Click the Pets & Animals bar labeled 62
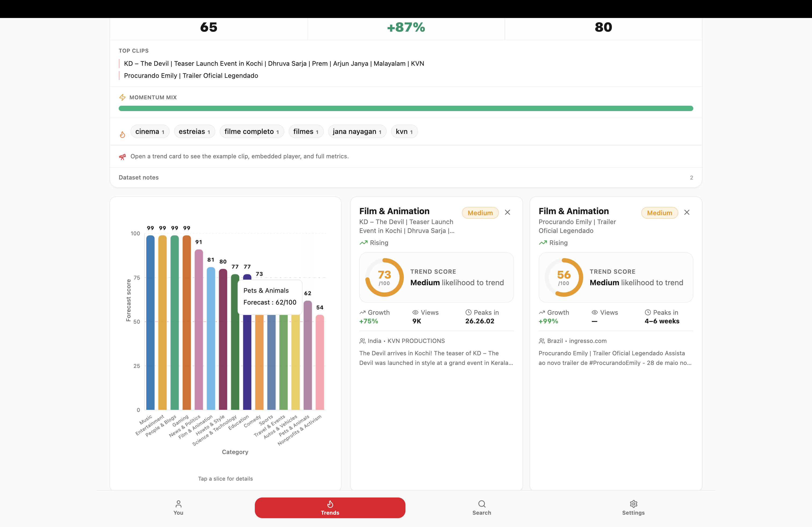 point(308,355)
